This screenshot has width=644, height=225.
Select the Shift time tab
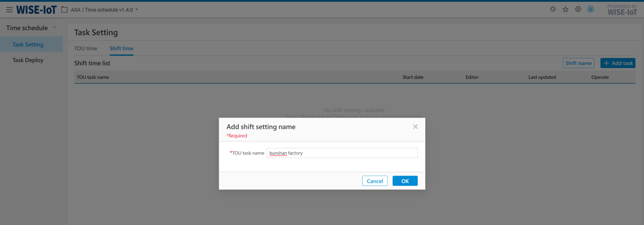click(122, 49)
